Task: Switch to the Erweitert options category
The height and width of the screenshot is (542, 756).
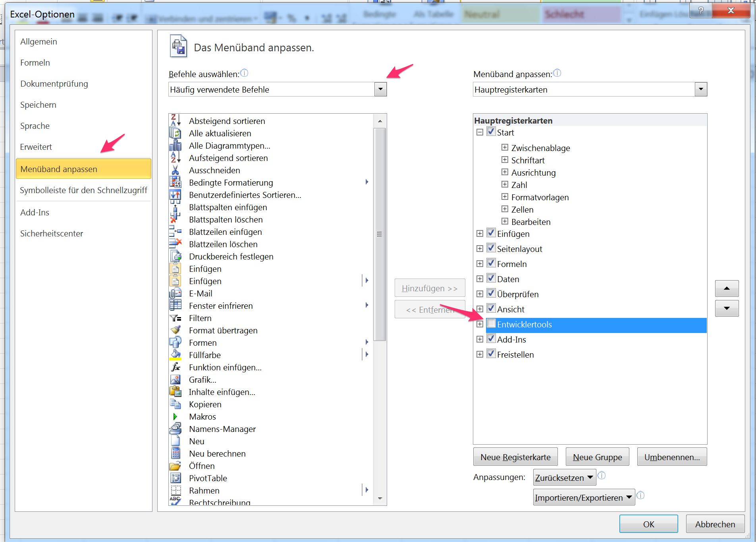Action: click(36, 147)
